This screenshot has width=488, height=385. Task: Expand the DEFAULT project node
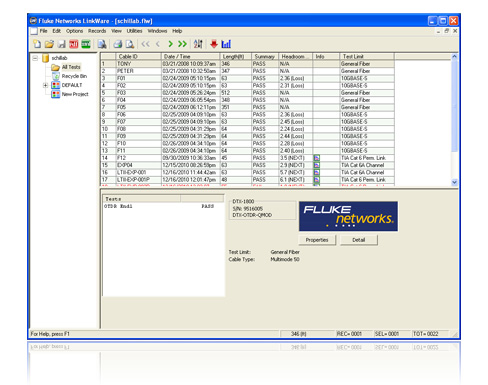pyautogui.click(x=45, y=85)
